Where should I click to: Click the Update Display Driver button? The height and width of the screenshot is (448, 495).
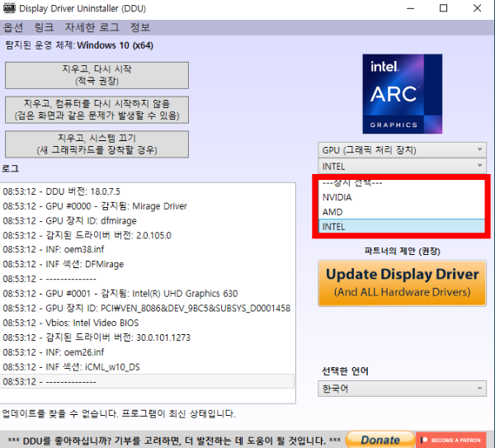(x=403, y=283)
